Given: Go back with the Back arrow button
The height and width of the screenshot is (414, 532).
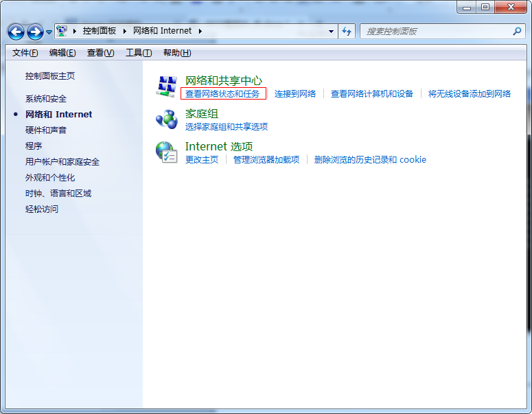Looking at the screenshot, I should (16, 32).
